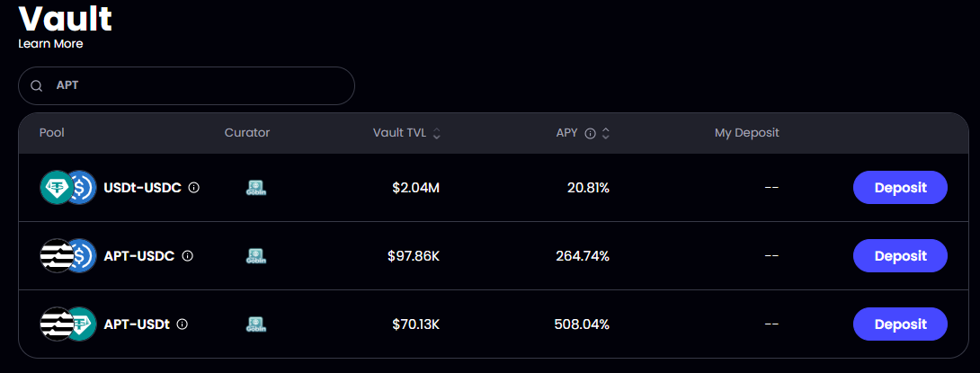The image size is (980, 373).
Task: Click the Pool column header
Action: [x=52, y=132]
